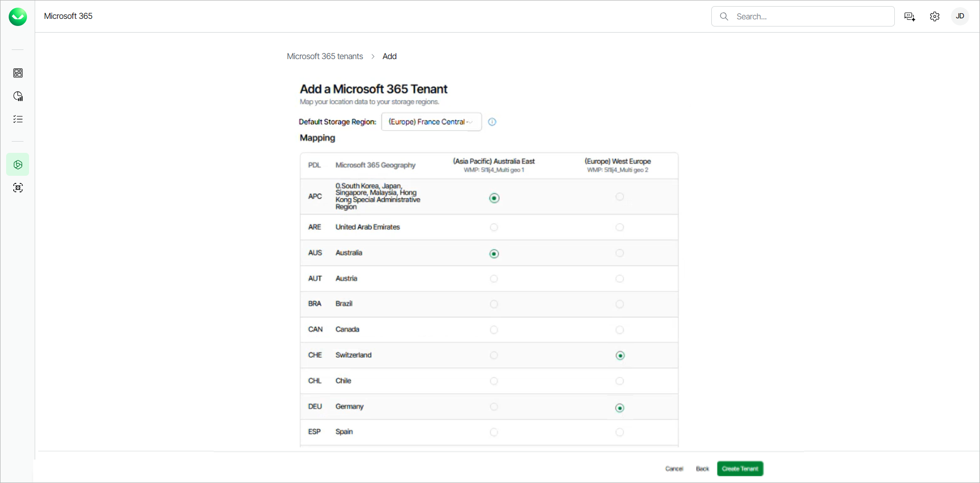The height and width of the screenshot is (483, 980).
Task: Open the dashboard icon in the sidebar
Action: coord(18,73)
